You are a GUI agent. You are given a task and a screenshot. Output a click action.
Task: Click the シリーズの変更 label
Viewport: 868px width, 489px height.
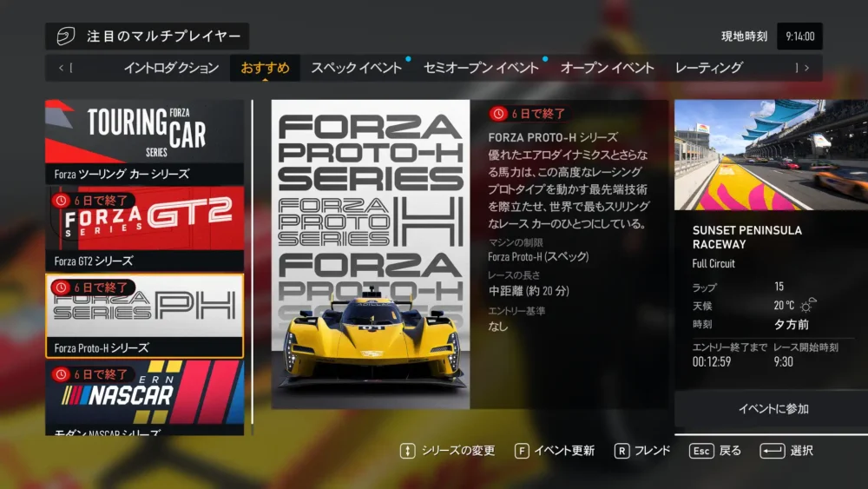pyautogui.click(x=458, y=451)
